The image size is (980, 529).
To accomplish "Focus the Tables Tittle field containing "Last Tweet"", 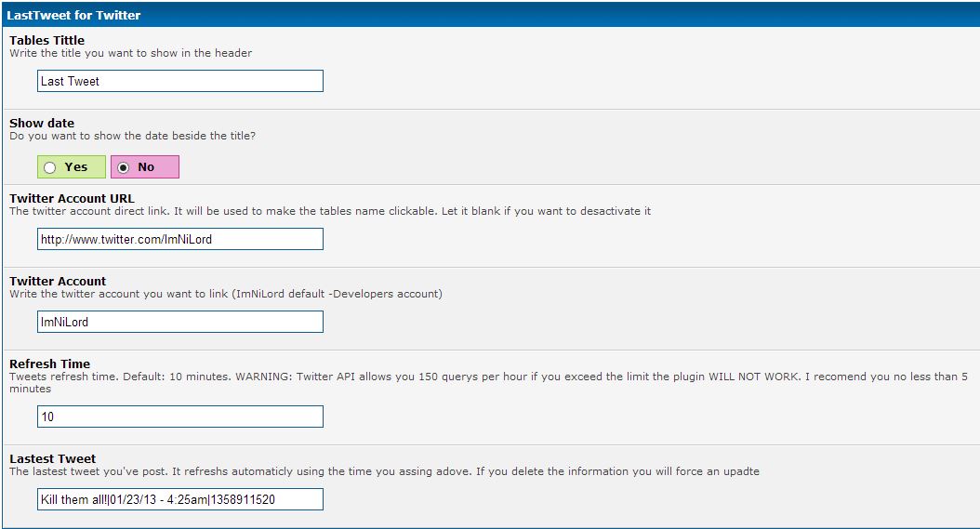I will pos(180,81).
